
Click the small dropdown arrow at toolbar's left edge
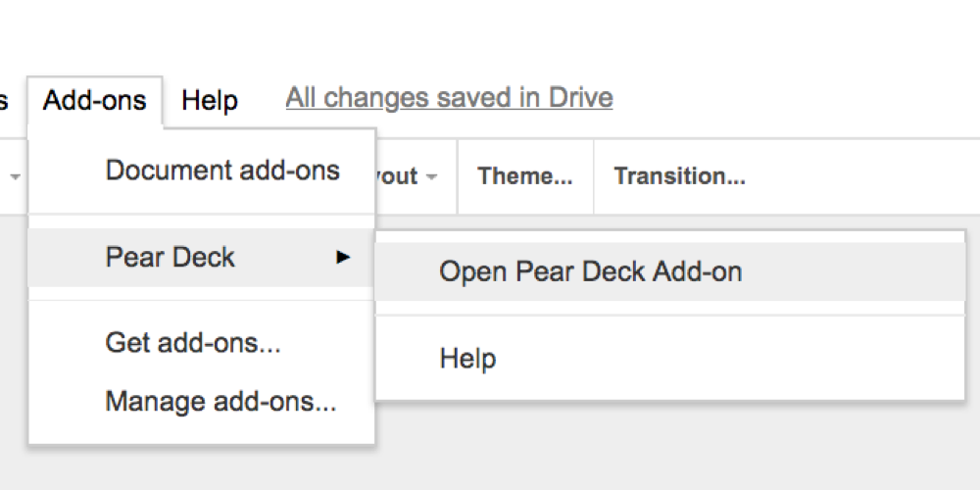point(15,177)
